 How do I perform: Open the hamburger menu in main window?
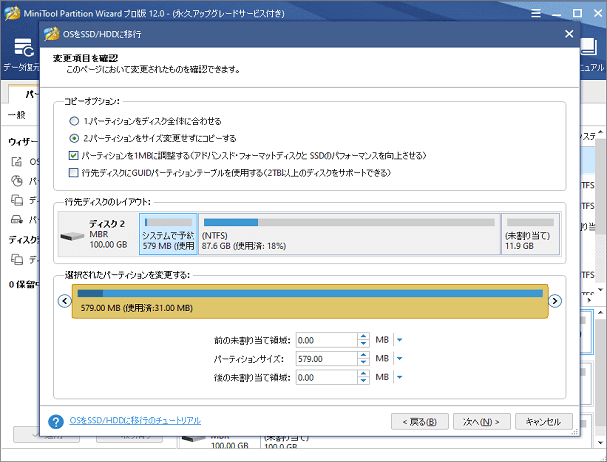click(536, 13)
